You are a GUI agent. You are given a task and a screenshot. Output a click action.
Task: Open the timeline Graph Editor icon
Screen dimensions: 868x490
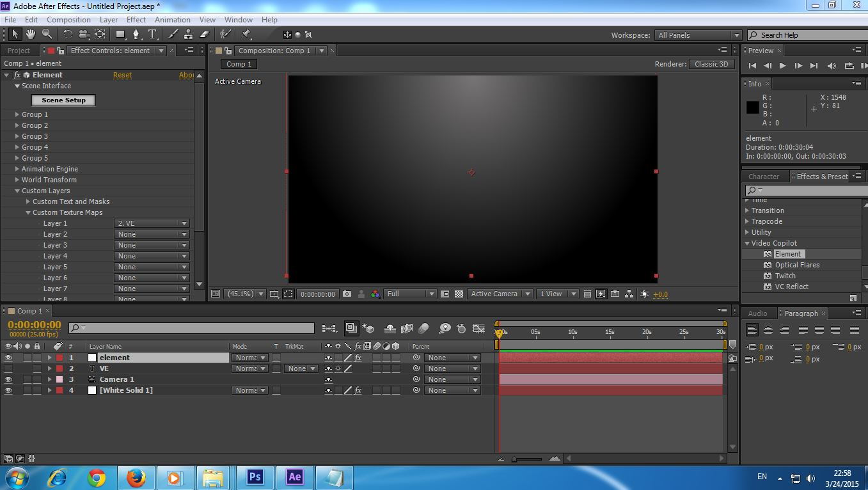(x=478, y=329)
